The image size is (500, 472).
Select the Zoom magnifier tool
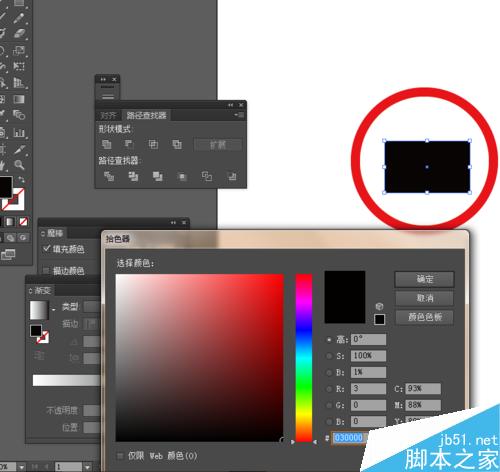pos(19,165)
